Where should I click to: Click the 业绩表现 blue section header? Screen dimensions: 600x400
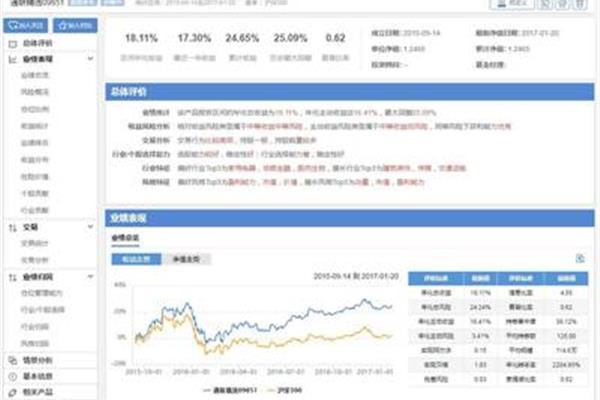point(350,218)
